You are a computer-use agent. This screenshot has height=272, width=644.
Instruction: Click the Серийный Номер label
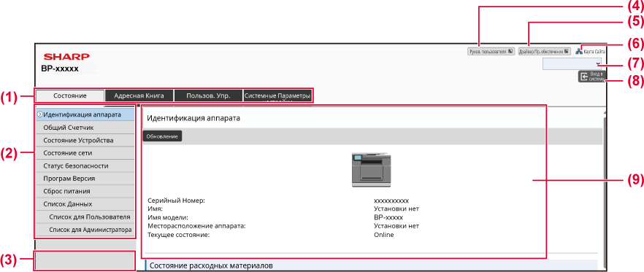point(176,201)
